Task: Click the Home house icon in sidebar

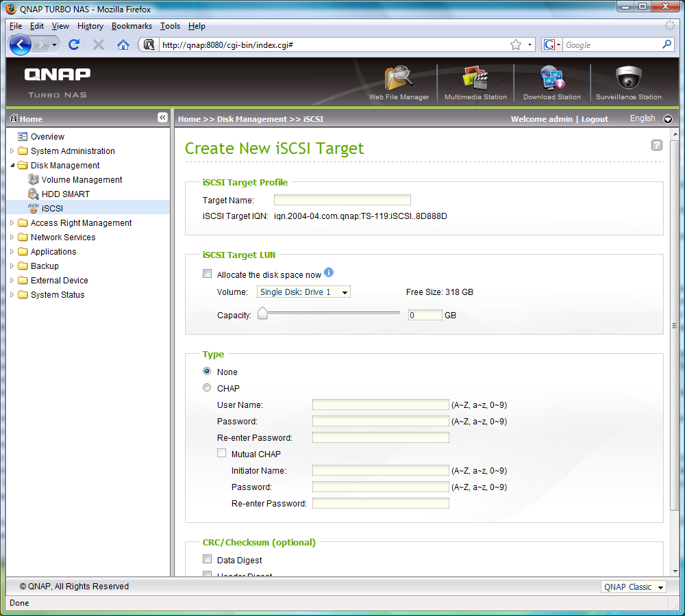Action: (14, 118)
